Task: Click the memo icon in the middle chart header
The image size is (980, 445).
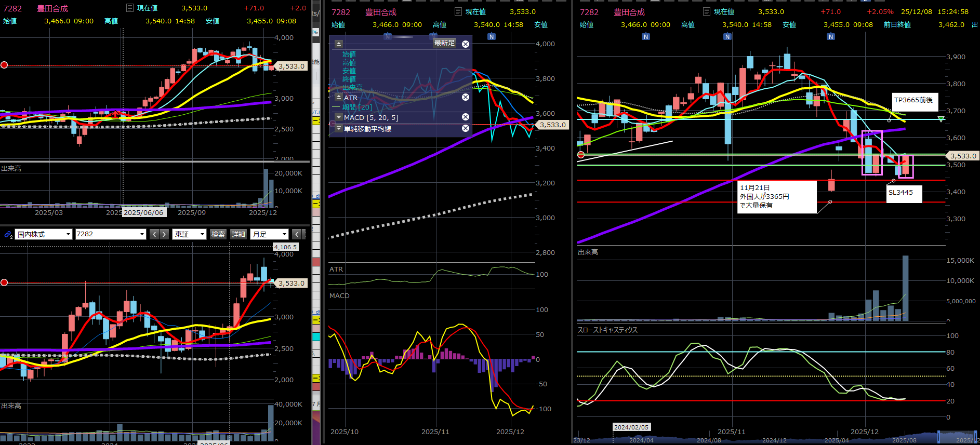Action: pyautogui.click(x=458, y=12)
